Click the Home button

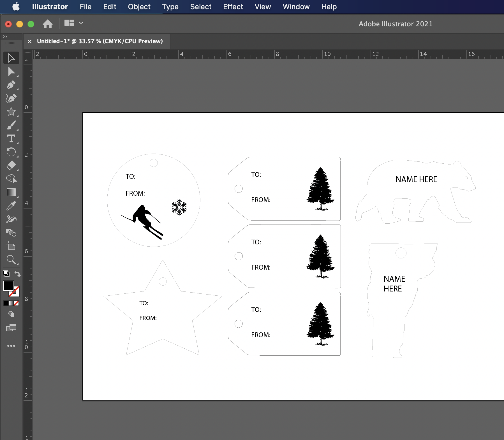click(48, 24)
